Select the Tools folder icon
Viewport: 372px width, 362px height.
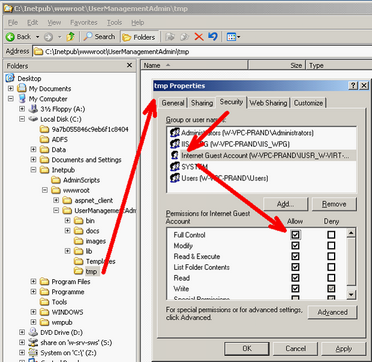click(x=44, y=302)
